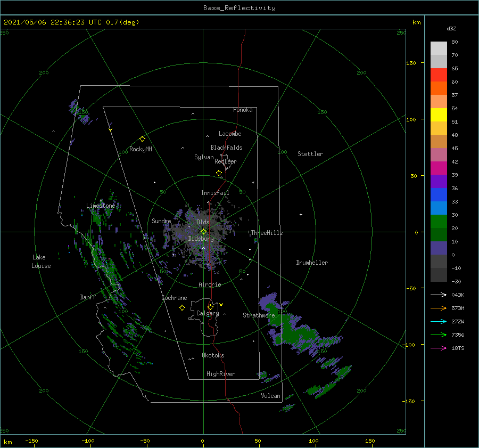This screenshot has width=479, height=448.
Task: Click the RockyMH label
Action: [141, 149]
